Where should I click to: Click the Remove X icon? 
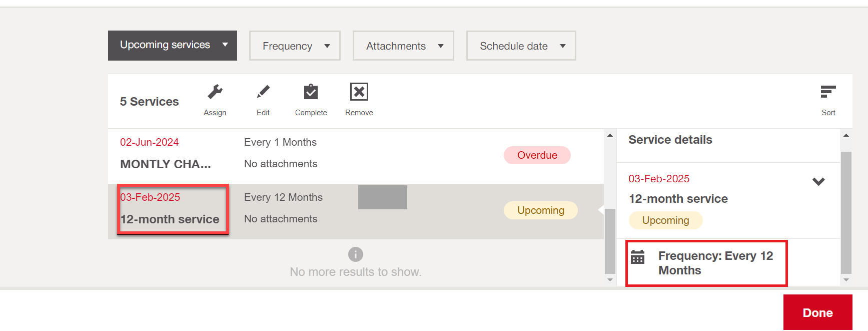click(359, 92)
